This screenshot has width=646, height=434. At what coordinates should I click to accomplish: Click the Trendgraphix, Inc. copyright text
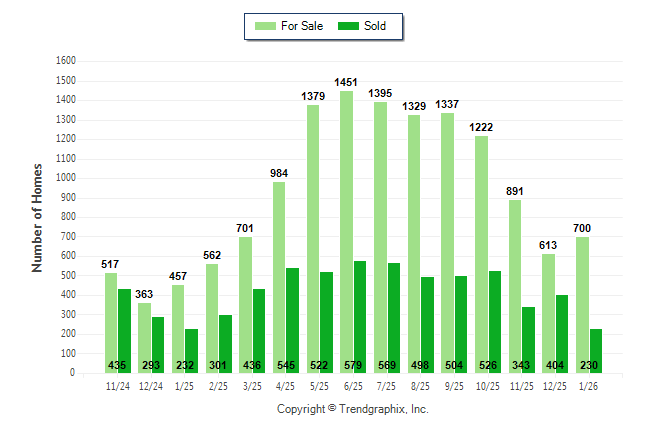coord(352,409)
